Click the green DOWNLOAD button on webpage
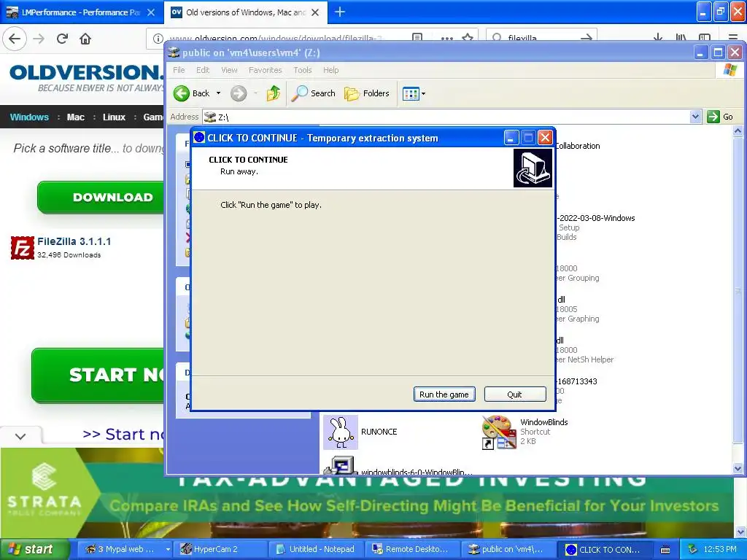Viewport: 747px width, 560px height. [x=101, y=197]
